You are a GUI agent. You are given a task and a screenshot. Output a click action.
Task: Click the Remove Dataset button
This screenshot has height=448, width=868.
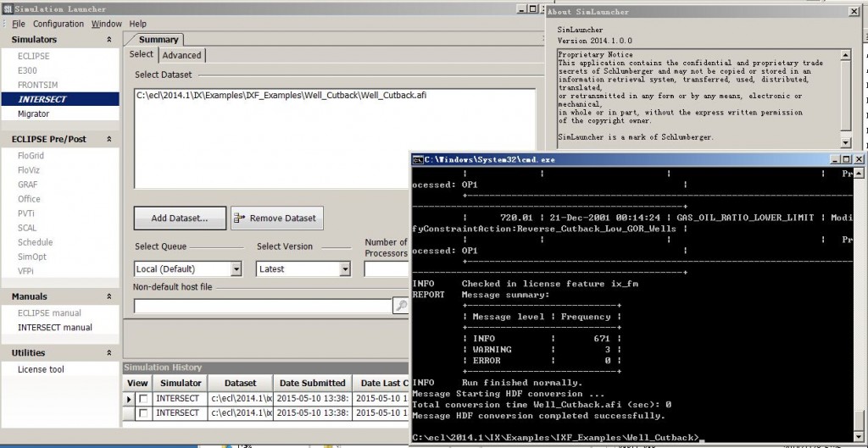tap(277, 218)
